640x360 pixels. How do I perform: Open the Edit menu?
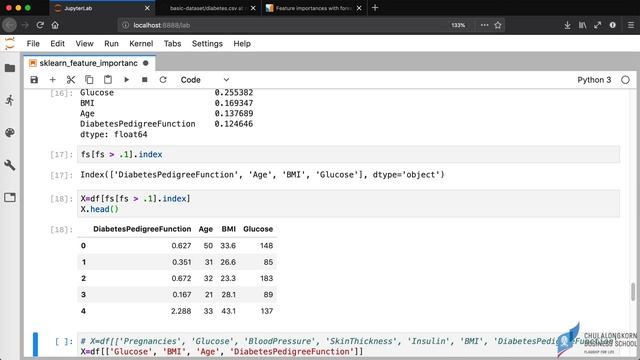click(58, 44)
